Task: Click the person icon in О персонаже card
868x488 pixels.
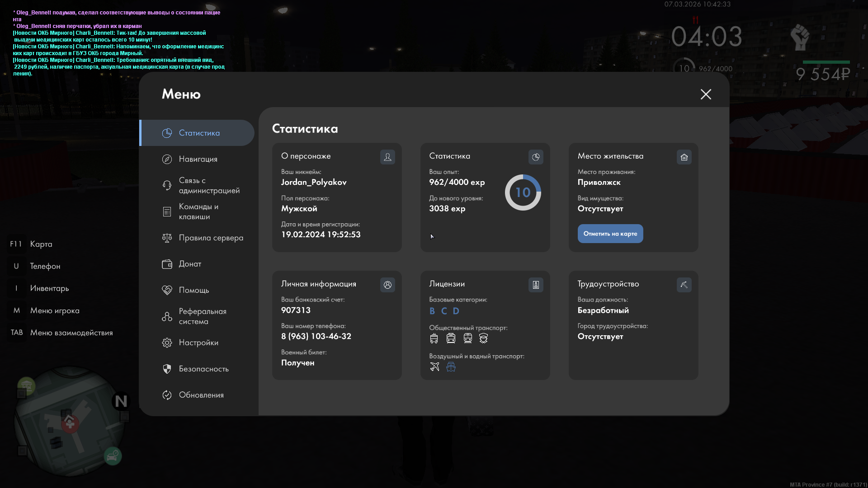Action: (387, 157)
